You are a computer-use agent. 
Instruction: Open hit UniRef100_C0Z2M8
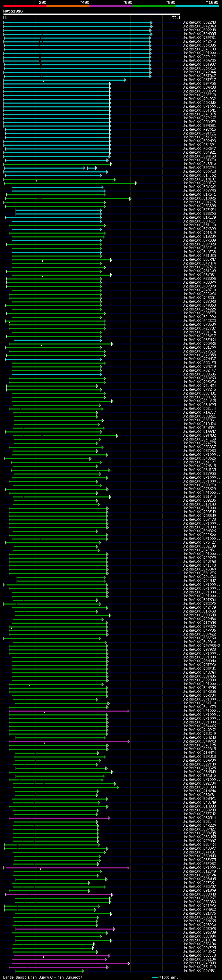(x=199, y=23)
